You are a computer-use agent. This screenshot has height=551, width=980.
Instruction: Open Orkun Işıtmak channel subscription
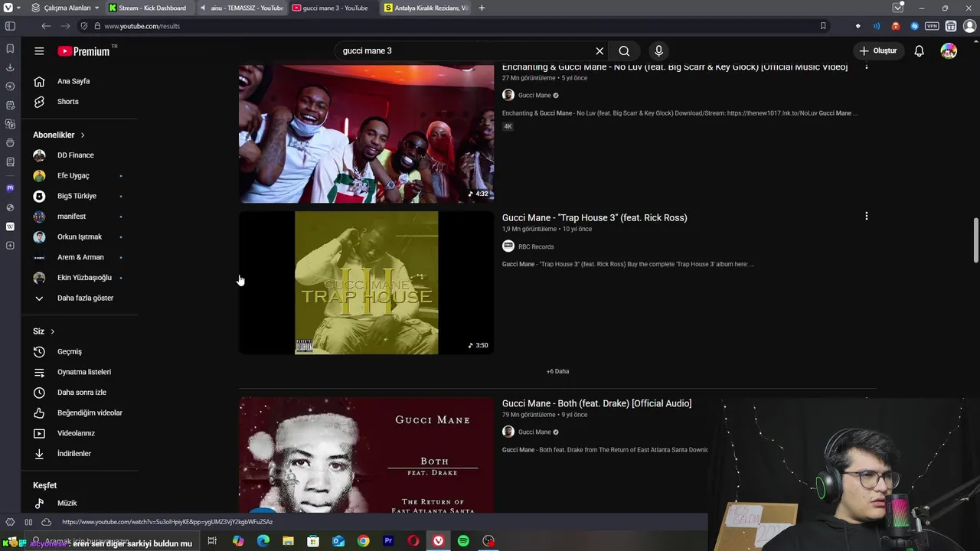pyautogui.click(x=80, y=237)
